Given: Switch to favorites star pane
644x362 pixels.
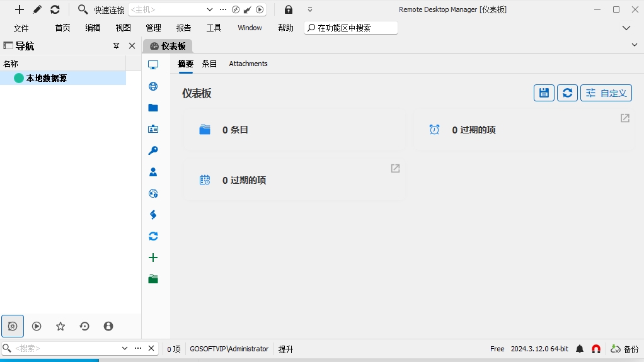Looking at the screenshot, I should (60, 326).
